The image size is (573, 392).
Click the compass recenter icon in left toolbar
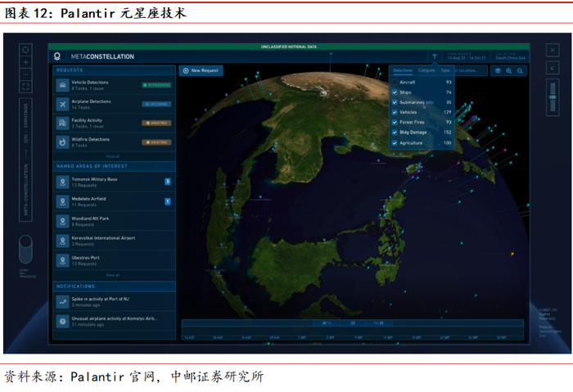pos(25,50)
